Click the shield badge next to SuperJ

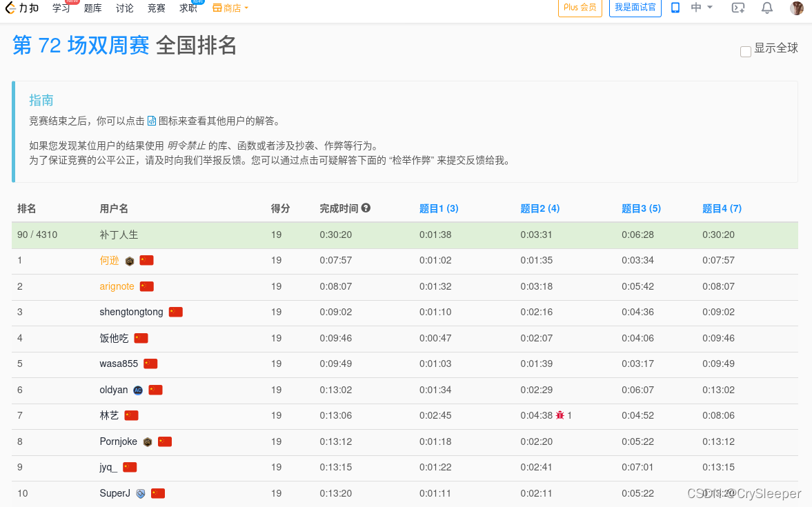(x=140, y=494)
